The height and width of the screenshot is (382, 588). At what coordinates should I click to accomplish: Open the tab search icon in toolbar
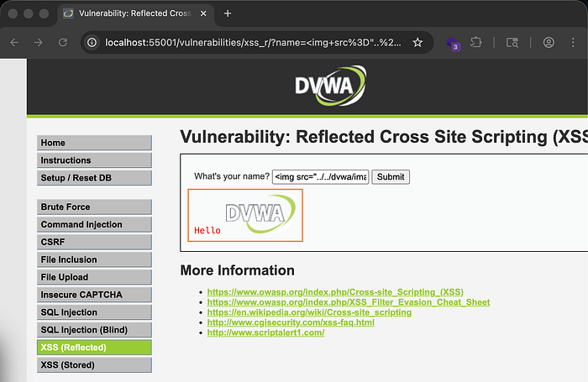pyautogui.click(x=512, y=42)
